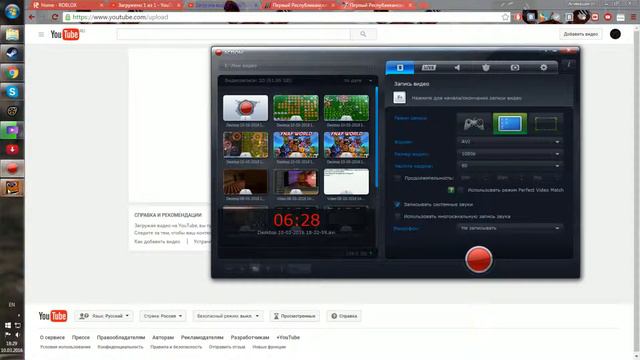Click the YouTube search magnifier button

point(363,34)
